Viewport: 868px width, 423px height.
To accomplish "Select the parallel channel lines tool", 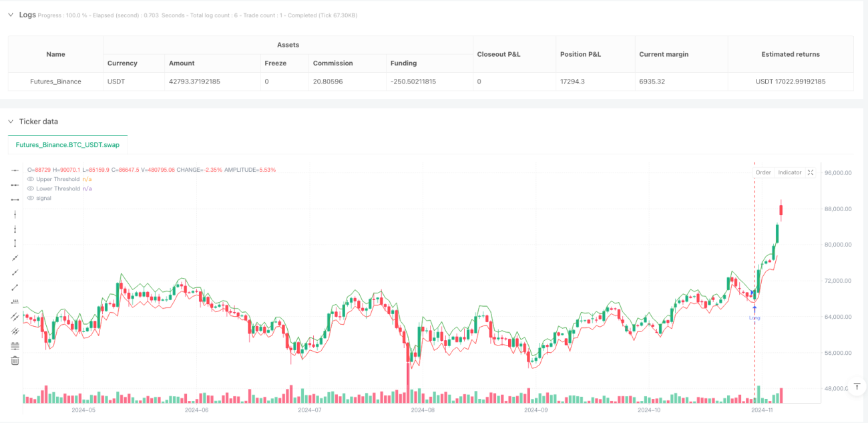I will (15, 317).
